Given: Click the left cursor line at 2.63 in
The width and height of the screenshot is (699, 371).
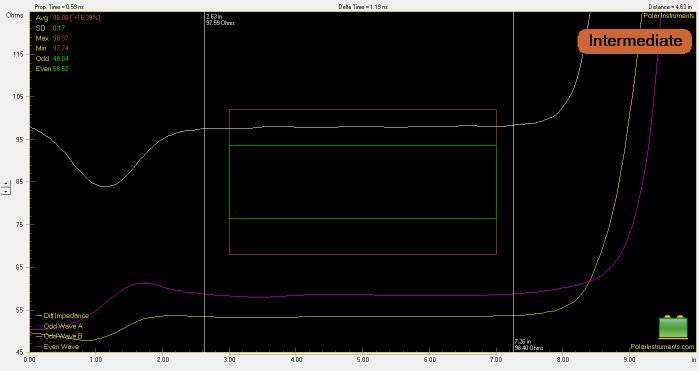Looking at the screenshot, I should 205,178.
